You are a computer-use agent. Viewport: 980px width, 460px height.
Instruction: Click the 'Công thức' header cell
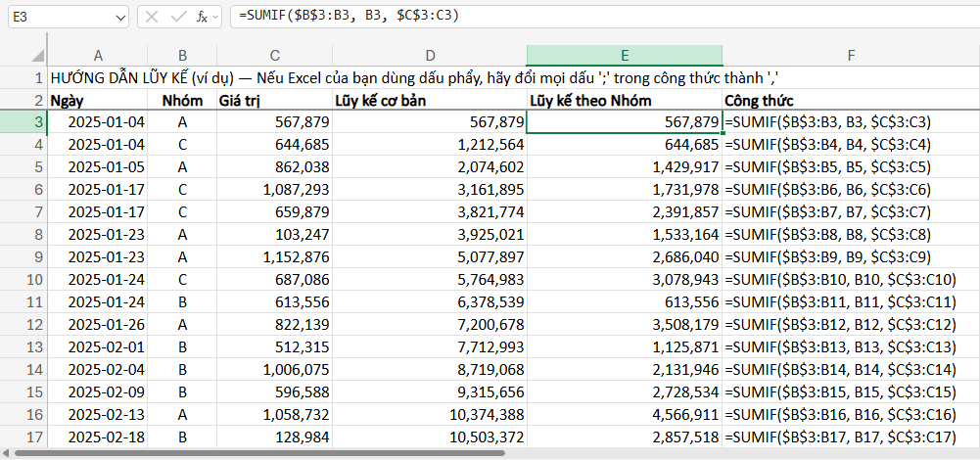point(850,100)
